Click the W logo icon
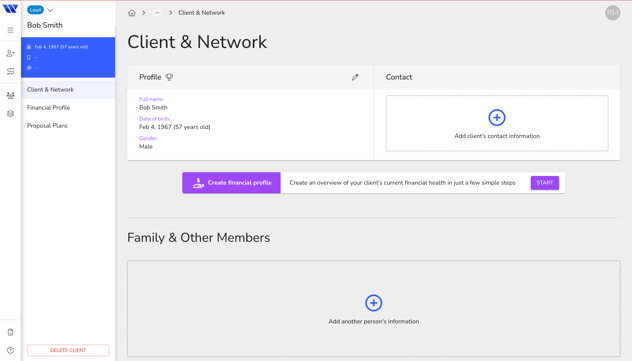Viewport: 632px width, 361px height. 10,9
